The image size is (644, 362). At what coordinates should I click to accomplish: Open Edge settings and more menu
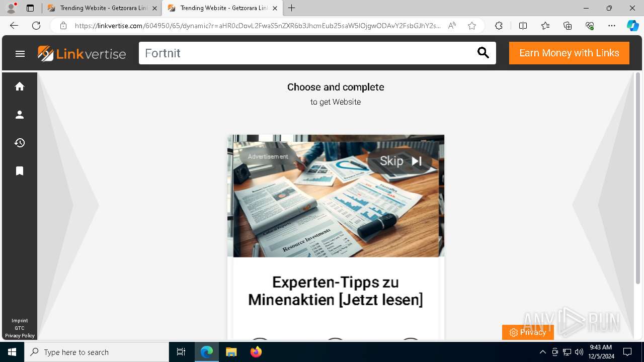coord(612,26)
